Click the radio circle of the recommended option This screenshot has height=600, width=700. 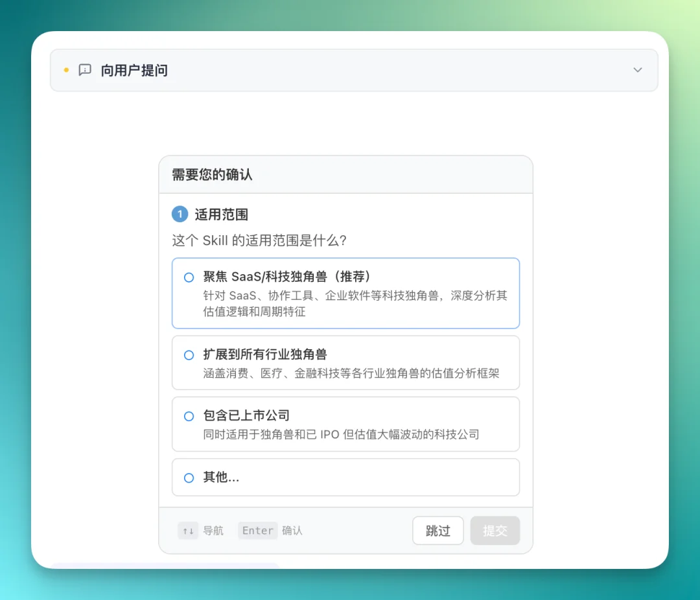point(188,277)
